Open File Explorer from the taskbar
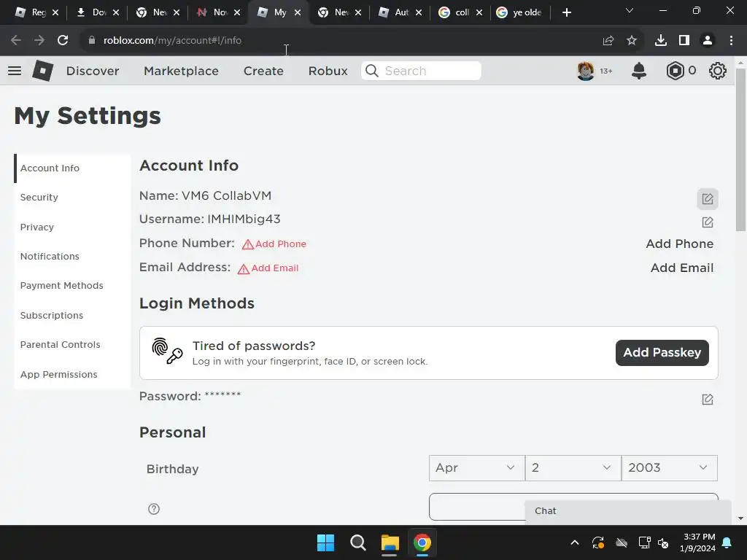Viewport: 747px width, 560px height. [390, 542]
